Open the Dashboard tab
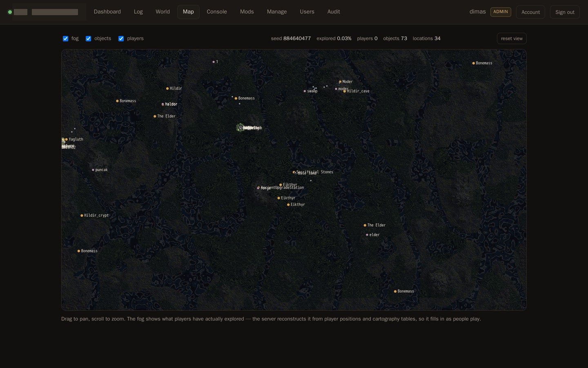This screenshot has width=588, height=368. pos(107,12)
